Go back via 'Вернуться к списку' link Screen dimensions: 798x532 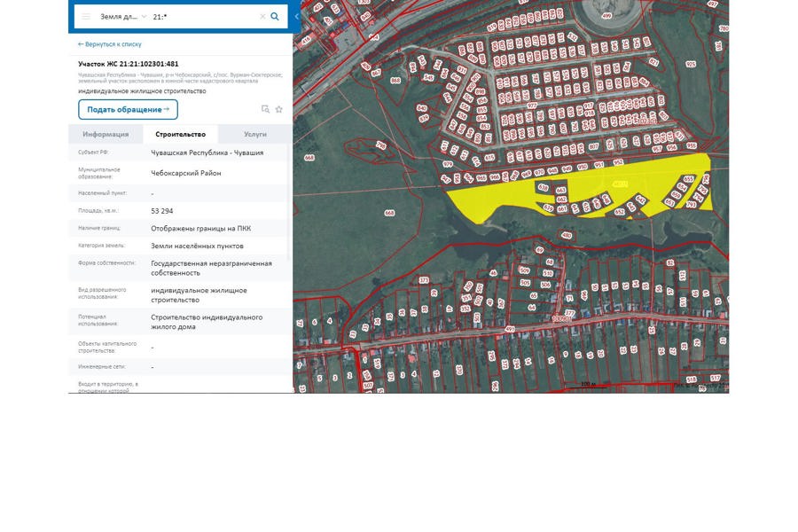[109, 44]
